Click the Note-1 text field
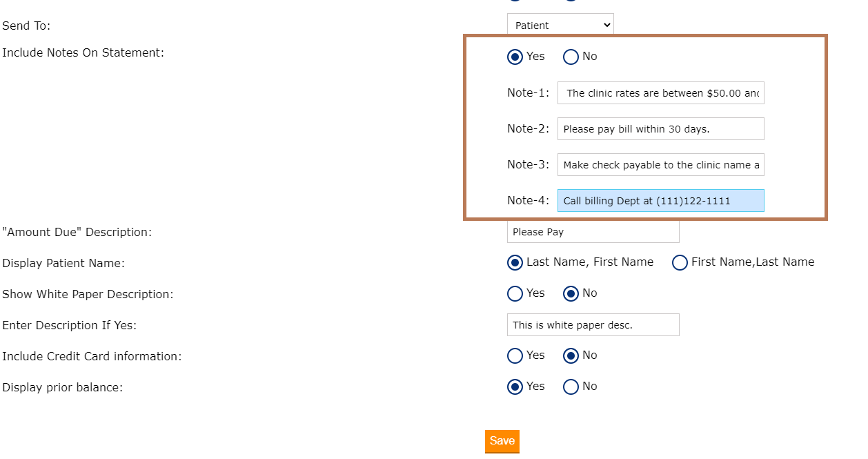 click(x=660, y=93)
